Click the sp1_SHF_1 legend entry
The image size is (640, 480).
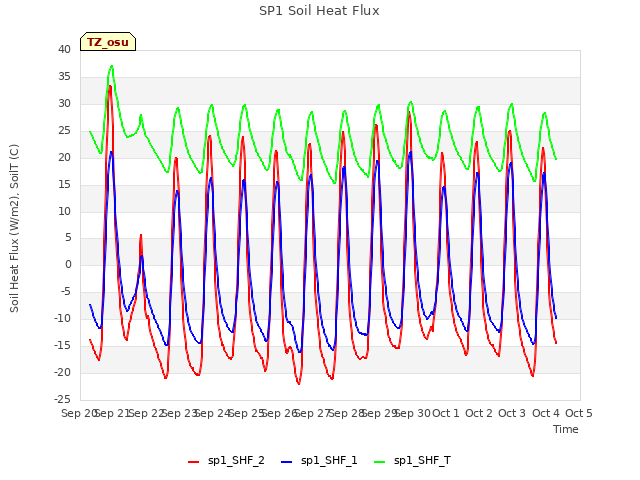[x=319, y=460]
